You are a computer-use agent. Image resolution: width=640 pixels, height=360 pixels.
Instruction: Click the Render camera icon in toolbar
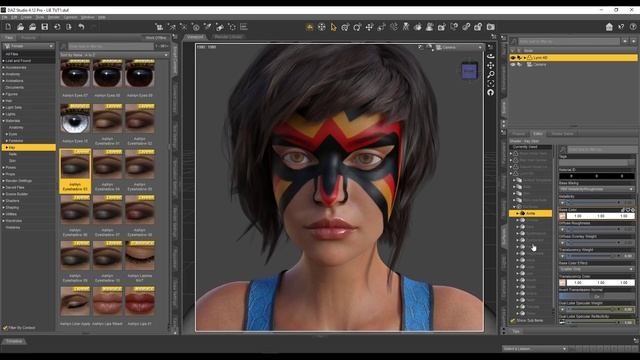coord(490,27)
